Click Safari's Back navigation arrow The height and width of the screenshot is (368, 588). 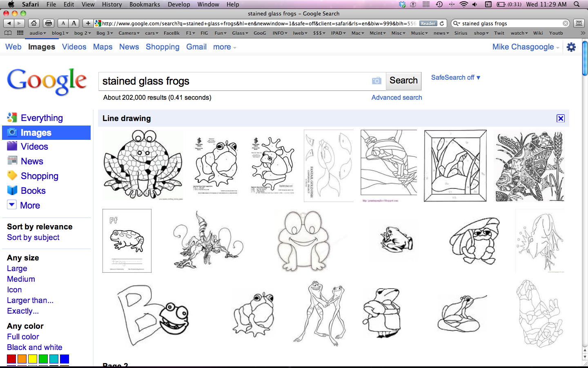pyautogui.click(x=9, y=23)
